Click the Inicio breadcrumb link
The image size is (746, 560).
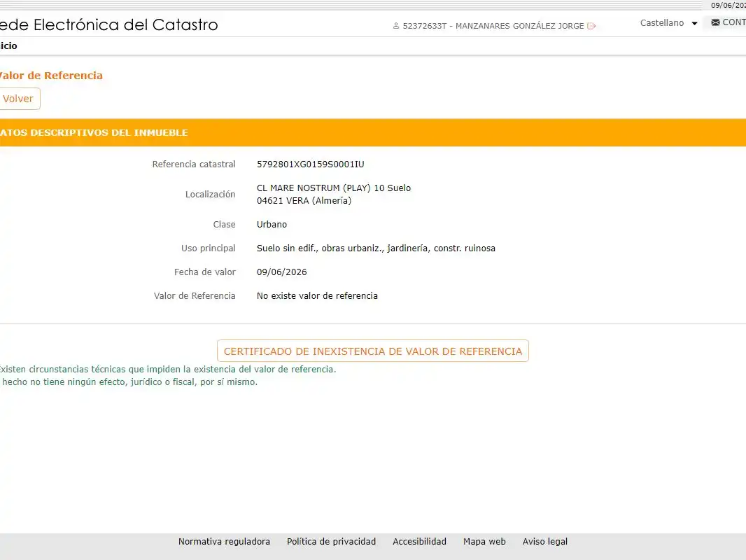[x=8, y=45]
